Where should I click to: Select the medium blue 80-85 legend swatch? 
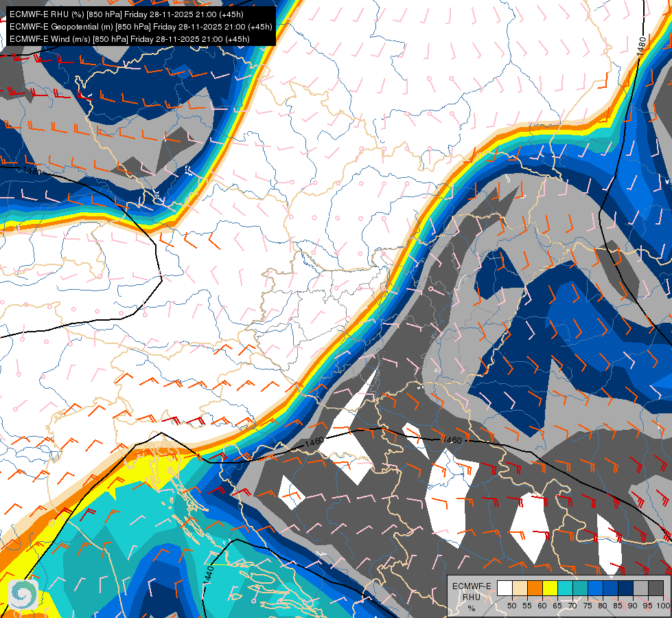click(x=611, y=588)
